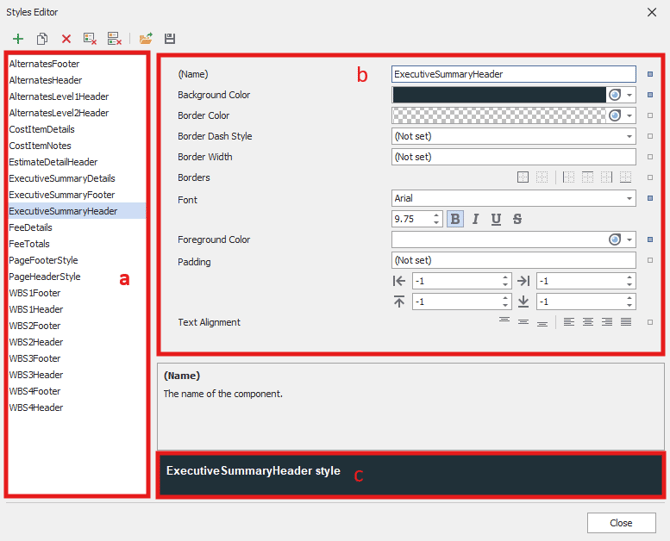Click the (Name) field containing ExecutiveSummaryHeader
The image size is (670, 541).
tap(513, 74)
